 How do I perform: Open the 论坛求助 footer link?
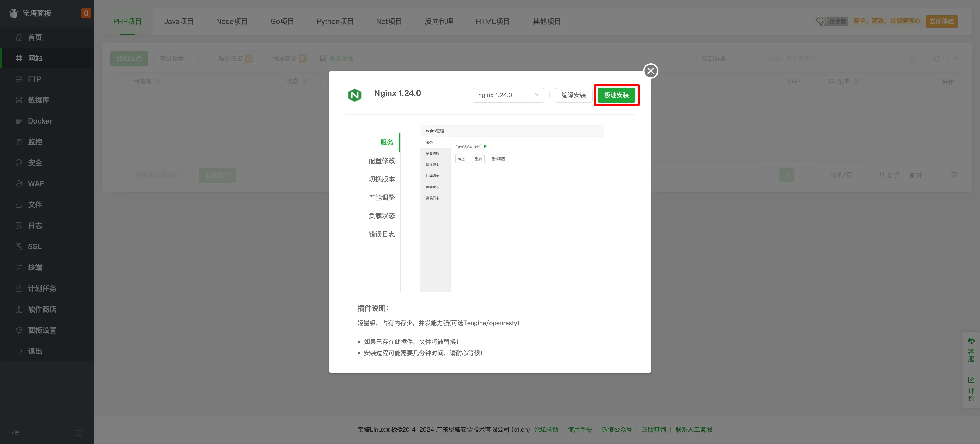[x=546, y=429]
